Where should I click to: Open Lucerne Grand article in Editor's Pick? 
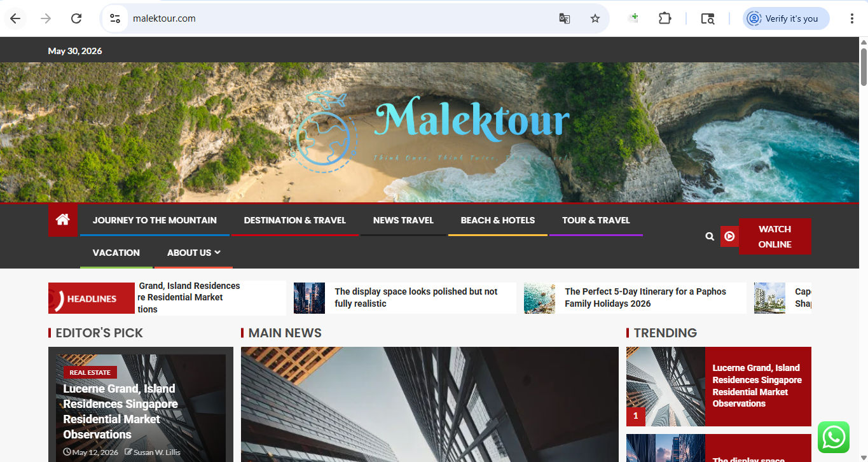(x=120, y=412)
